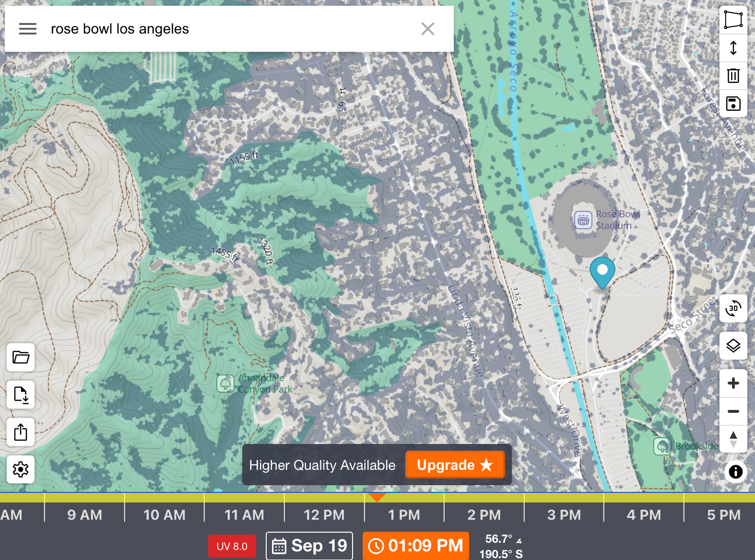Zoom out with the minus button
The width and height of the screenshot is (755, 560).
733,411
